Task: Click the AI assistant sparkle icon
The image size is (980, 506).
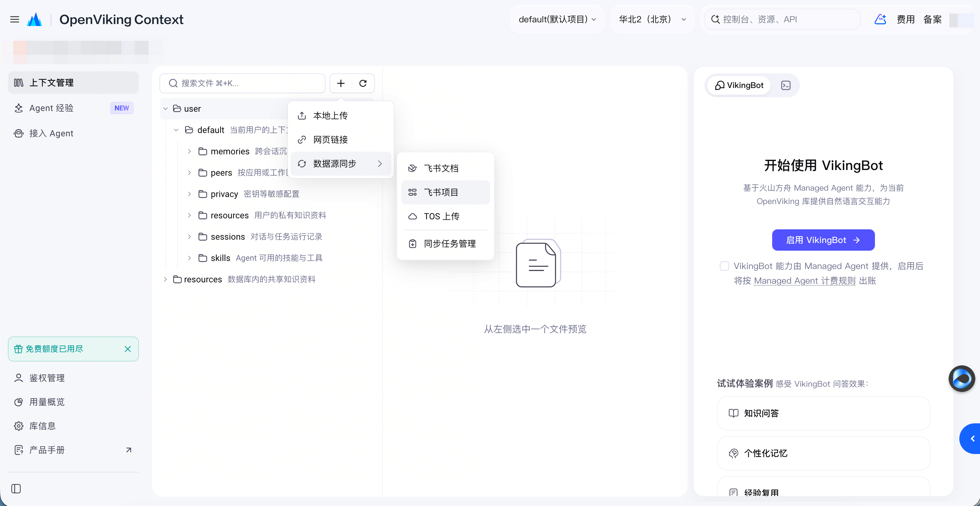Action: [880, 19]
